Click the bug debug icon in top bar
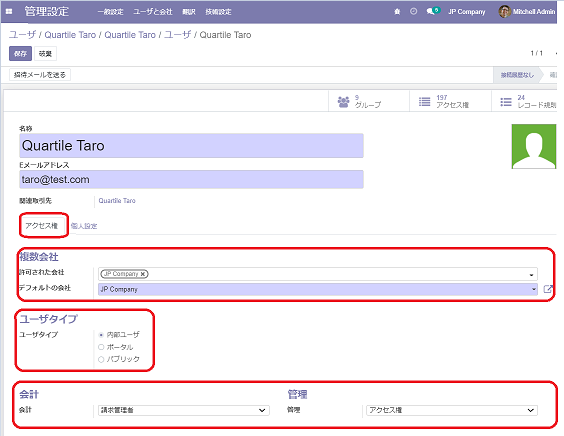 [x=397, y=12]
